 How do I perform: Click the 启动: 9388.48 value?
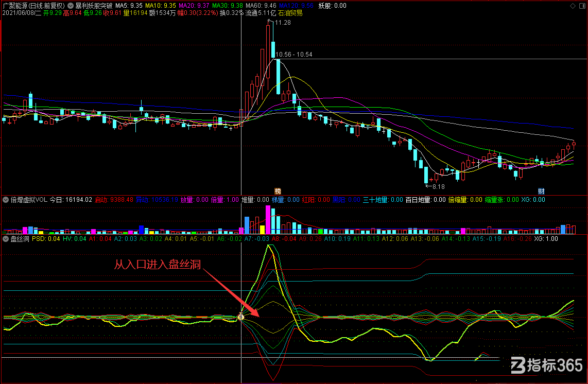(114, 200)
